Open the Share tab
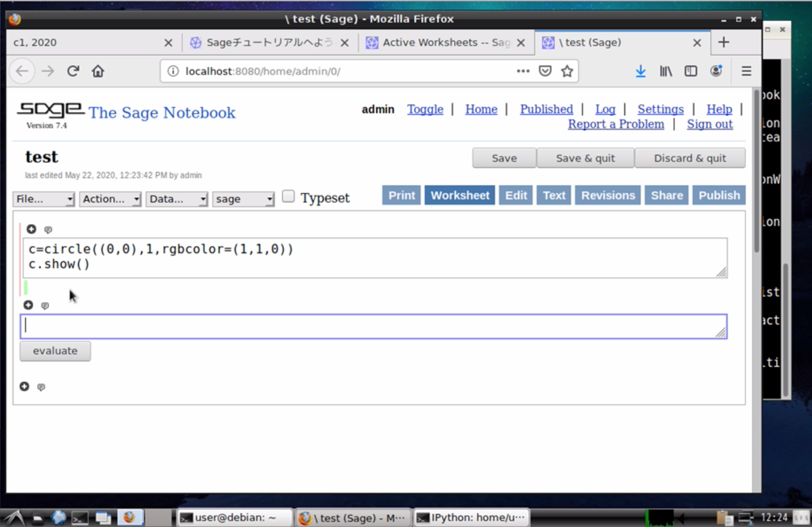 (x=667, y=195)
